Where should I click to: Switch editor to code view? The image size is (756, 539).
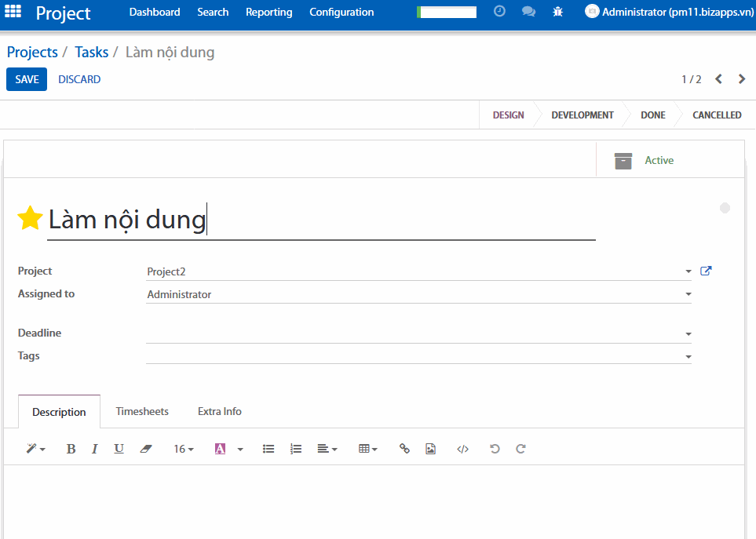click(462, 449)
